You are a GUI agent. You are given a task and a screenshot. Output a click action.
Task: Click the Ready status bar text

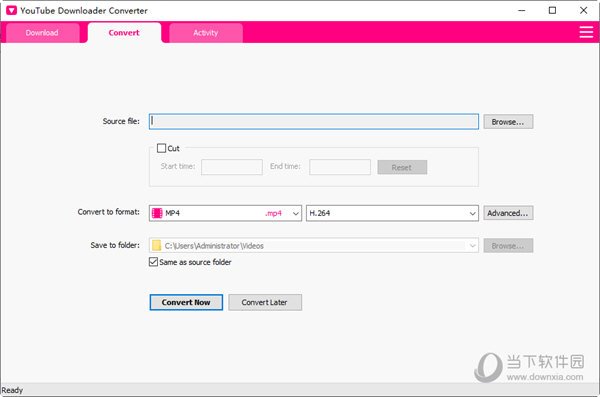click(x=12, y=390)
